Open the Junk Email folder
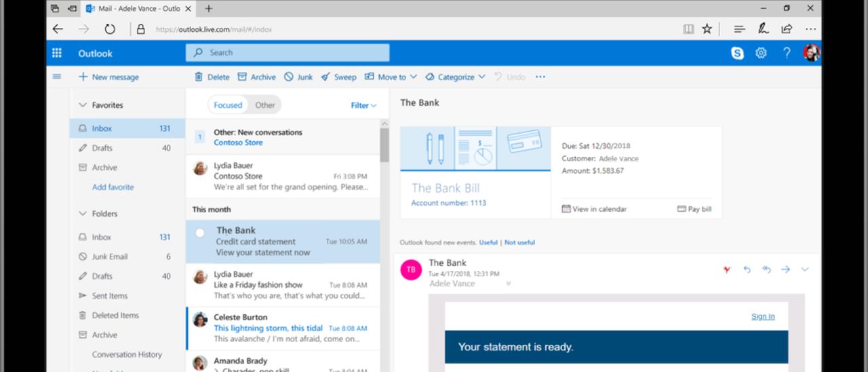The width and height of the screenshot is (868, 372). (127, 257)
